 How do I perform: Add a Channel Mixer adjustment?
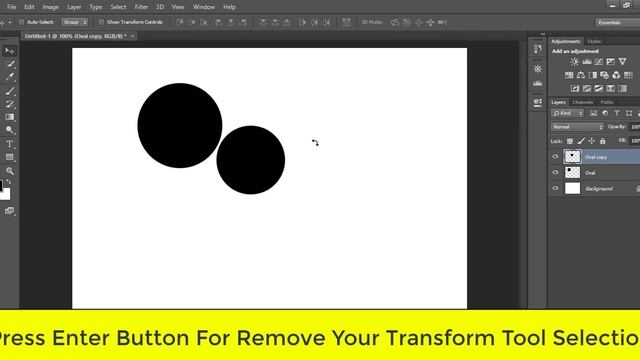616,75
